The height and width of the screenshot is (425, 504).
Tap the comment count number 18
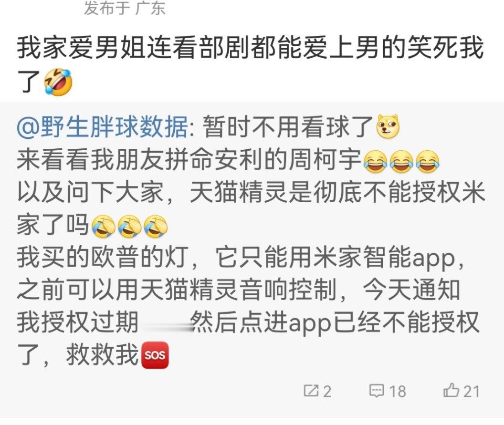coord(398,391)
